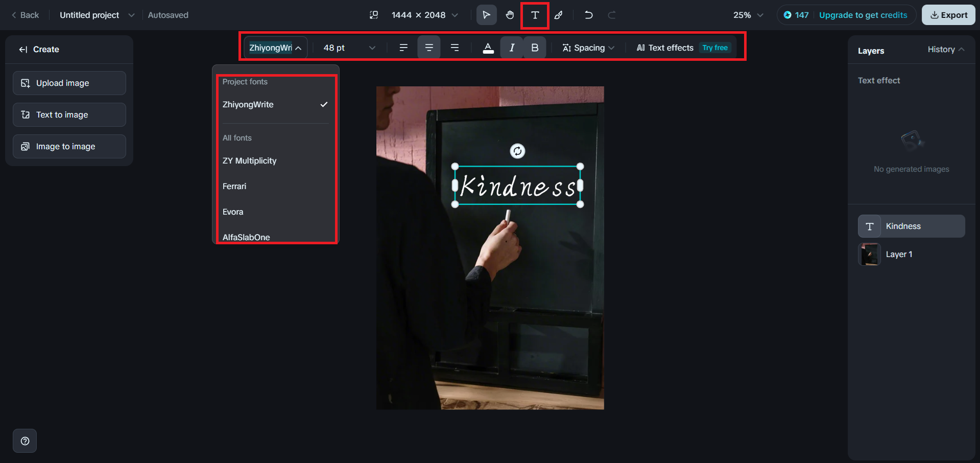Select the Text tool

click(x=534, y=15)
